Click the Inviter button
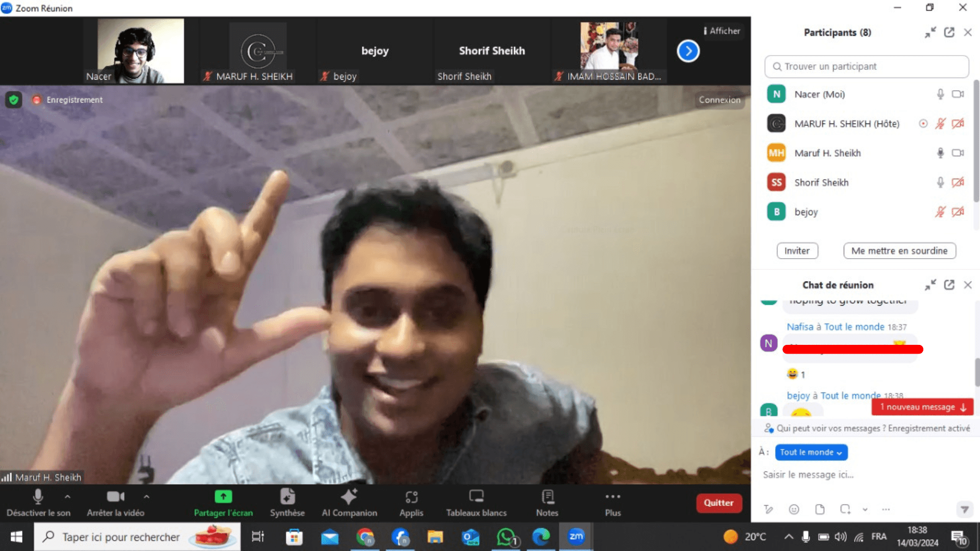 point(797,251)
